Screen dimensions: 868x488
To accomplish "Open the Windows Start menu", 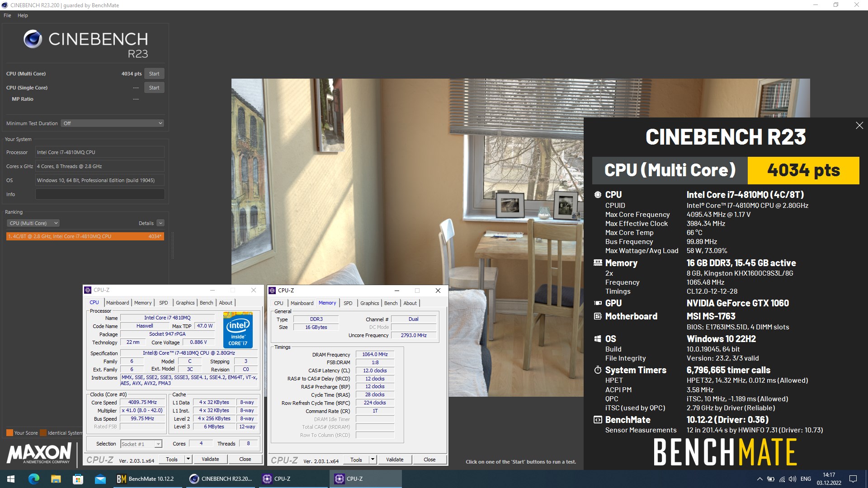I will [x=11, y=479].
